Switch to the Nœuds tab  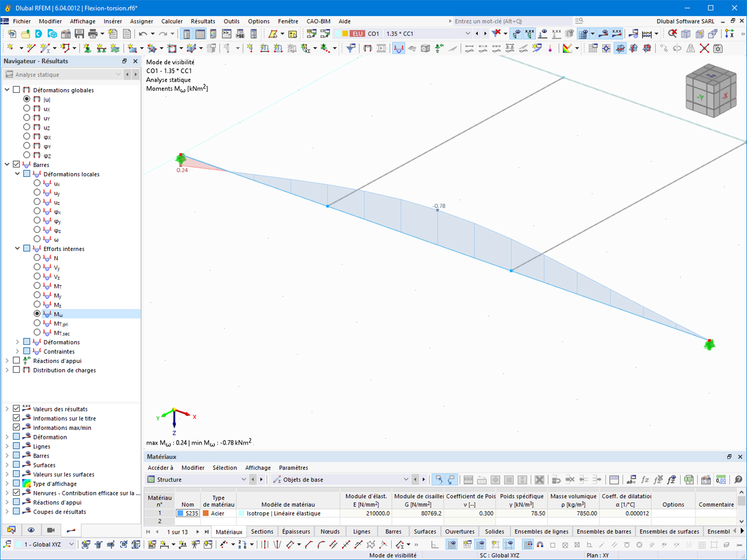click(x=330, y=532)
